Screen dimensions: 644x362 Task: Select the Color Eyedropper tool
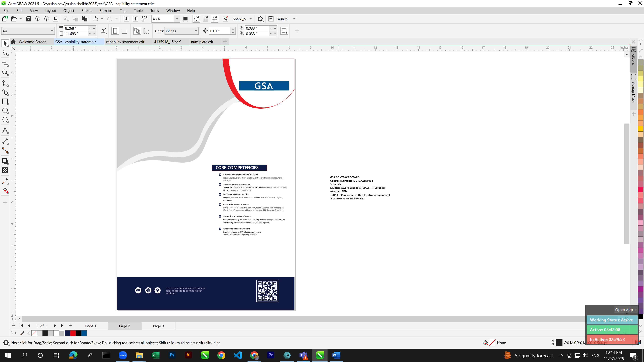click(x=5, y=181)
